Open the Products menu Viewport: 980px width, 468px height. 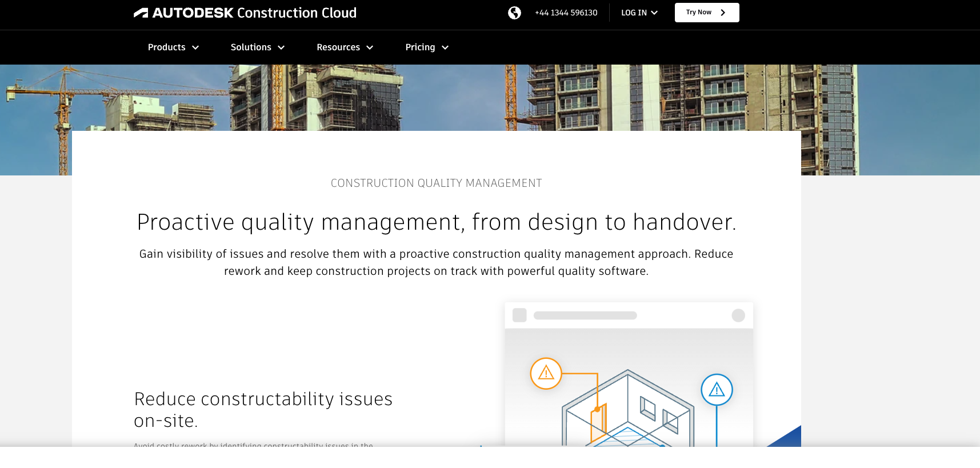pyautogui.click(x=173, y=47)
